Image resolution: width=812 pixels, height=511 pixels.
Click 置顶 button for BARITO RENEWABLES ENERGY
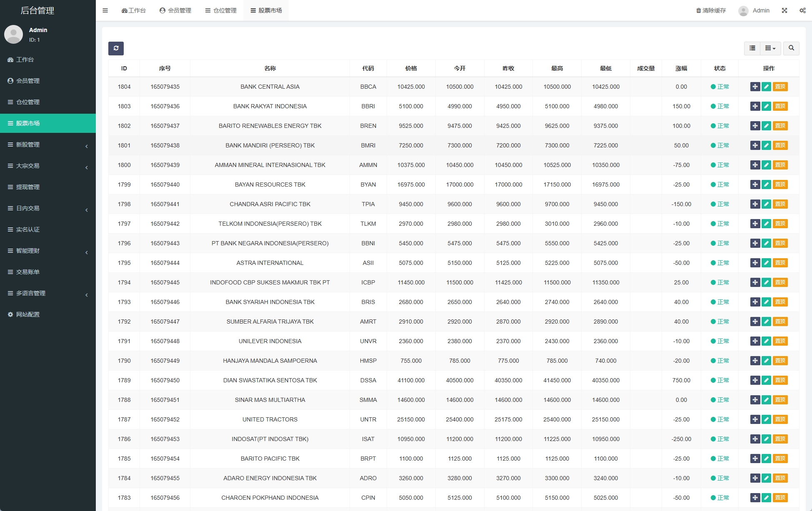pyautogui.click(x=780, y=126)
